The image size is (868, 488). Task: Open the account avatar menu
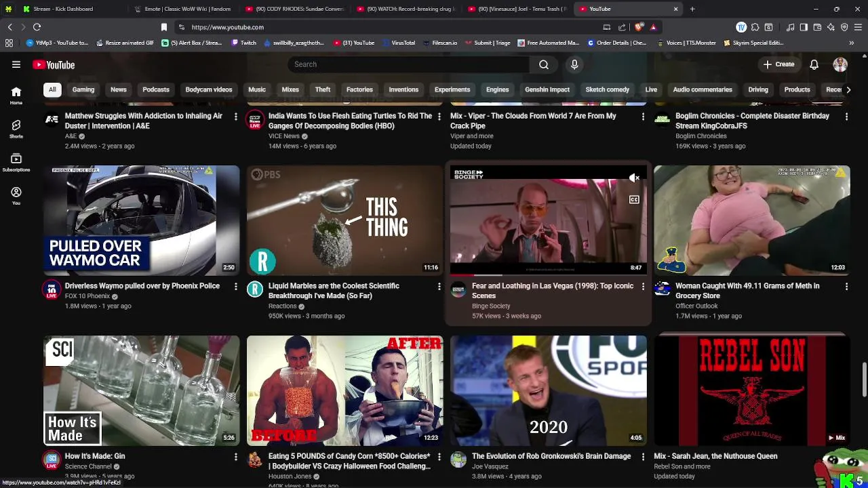(x=840, y=64)
